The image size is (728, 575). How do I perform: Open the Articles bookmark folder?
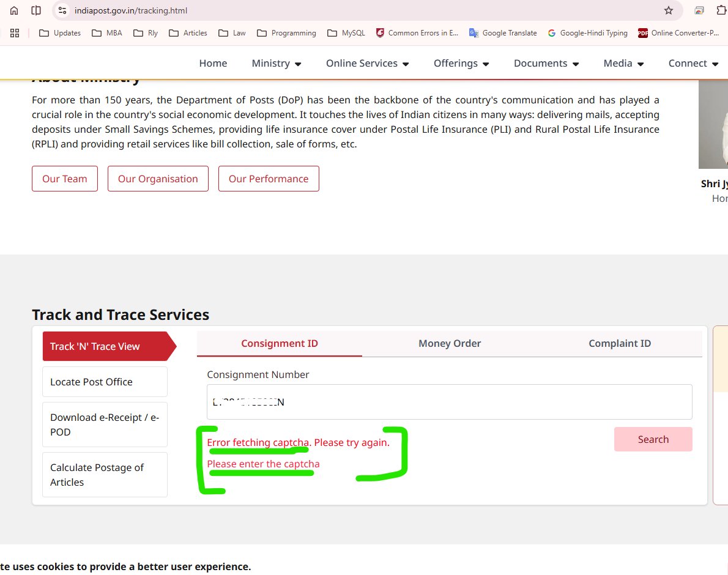(188, 33)
